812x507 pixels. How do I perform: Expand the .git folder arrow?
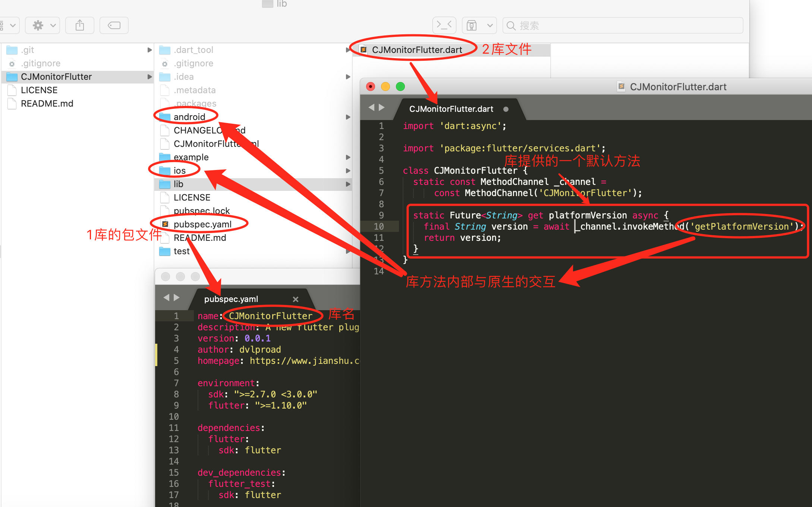pyautogui.click(x=150, y=50)
